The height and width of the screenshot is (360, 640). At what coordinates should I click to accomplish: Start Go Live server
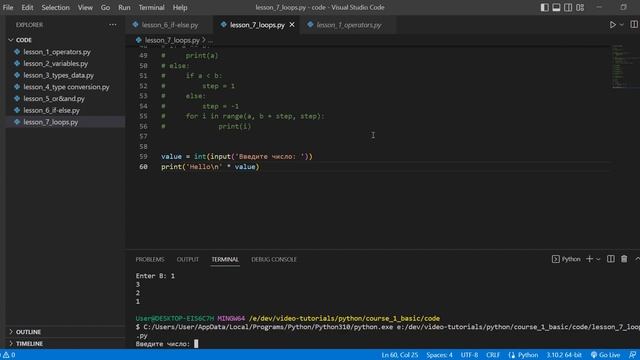605,355
